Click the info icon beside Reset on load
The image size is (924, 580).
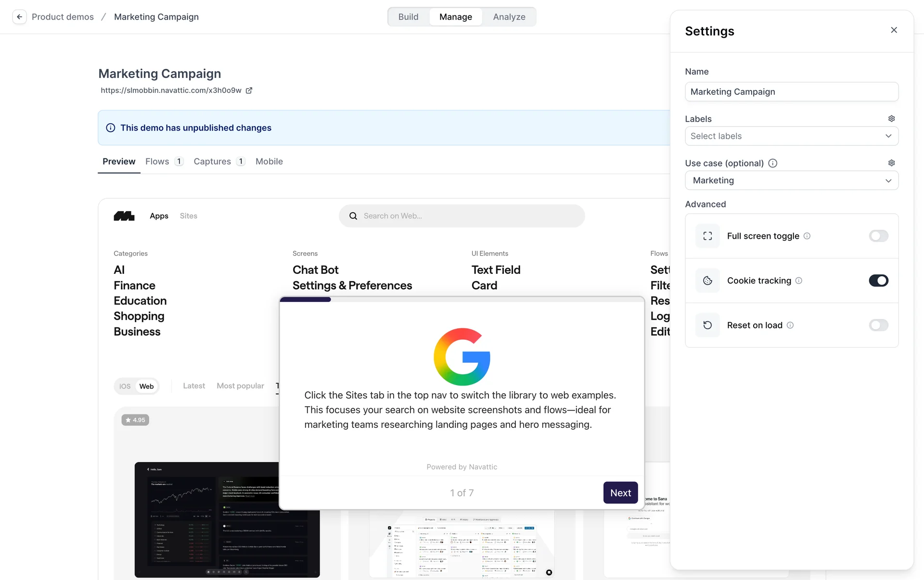pos(790,325)
